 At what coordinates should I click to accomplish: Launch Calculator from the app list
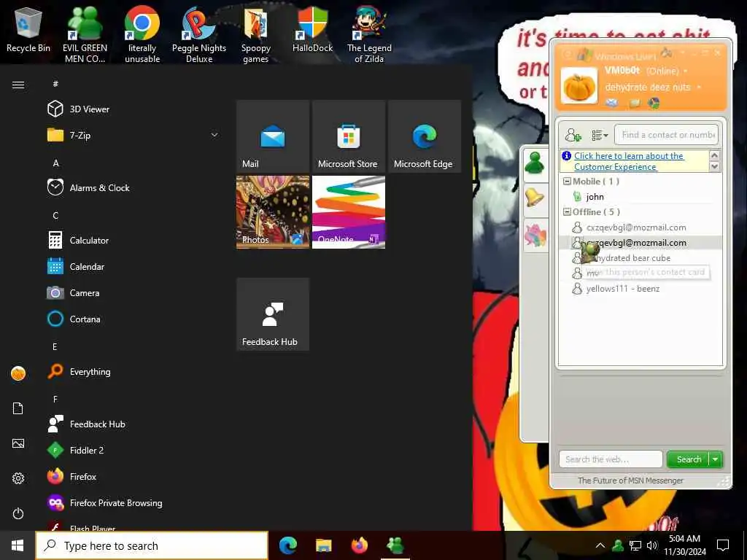(89, 241)
